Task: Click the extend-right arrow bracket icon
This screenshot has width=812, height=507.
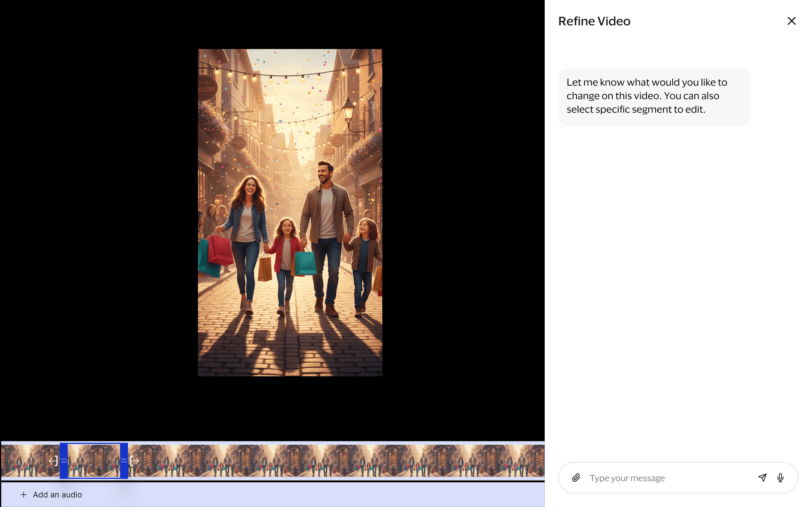Action: point(134,461)
